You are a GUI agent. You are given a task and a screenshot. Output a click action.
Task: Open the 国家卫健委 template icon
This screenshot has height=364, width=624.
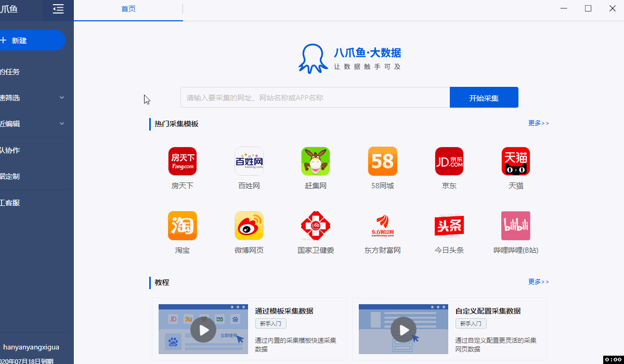pos(316,226)
